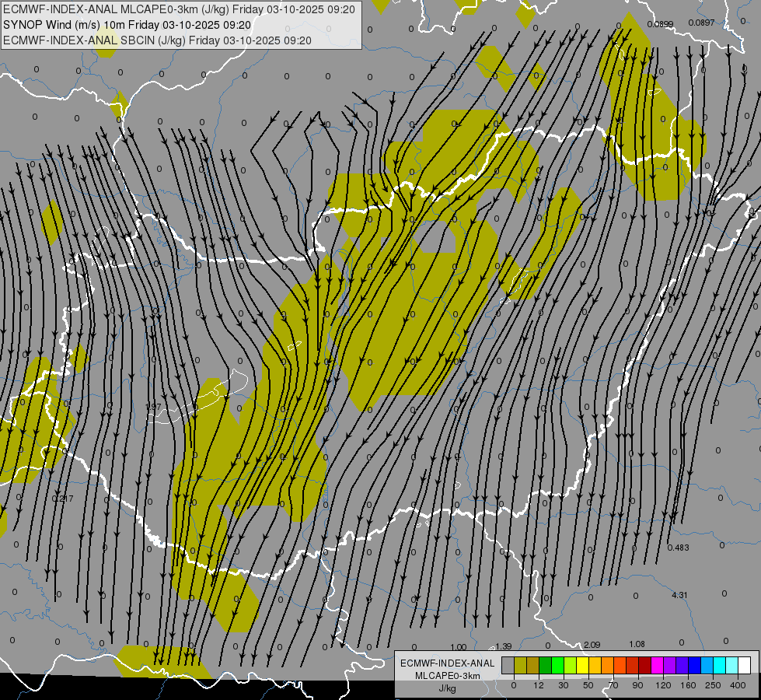Click the 'SYNOP Wind (m/s) 10m' title line
Image resolution: width=761 pixels, height=700 pixels.
tap(127, 25)
